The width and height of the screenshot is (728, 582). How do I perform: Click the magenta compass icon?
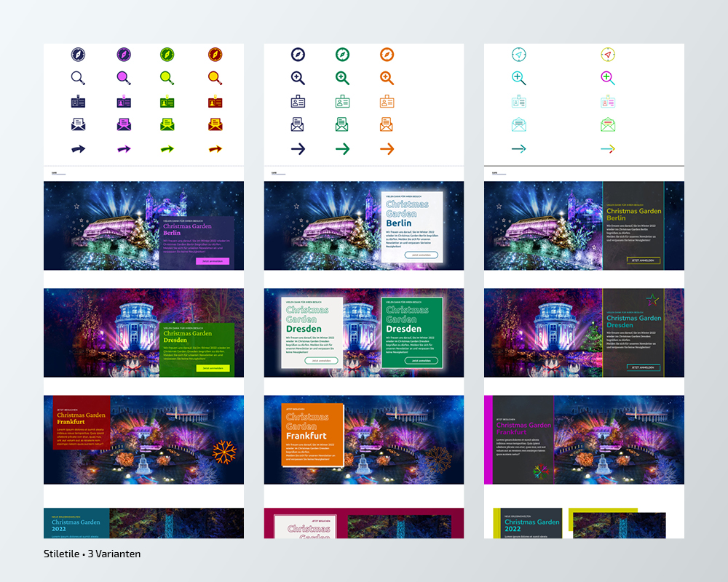124,55
